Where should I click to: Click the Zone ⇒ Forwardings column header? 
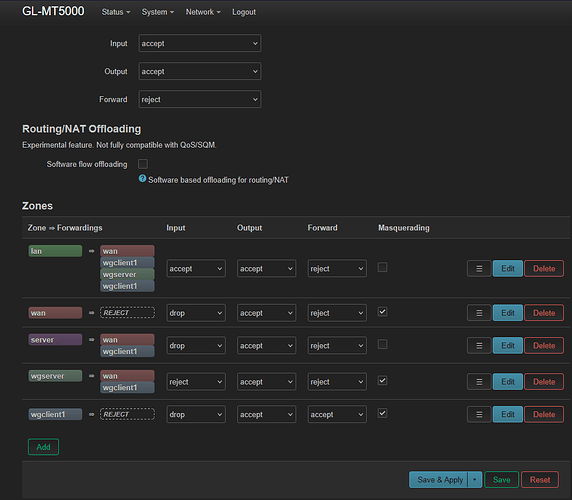tap(65, 228)
